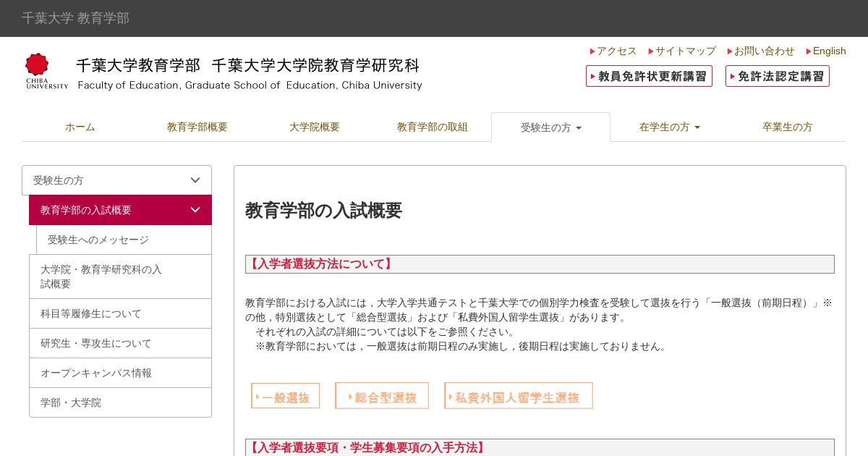Open the アクセス link
868x456 pixels.
(613, 51)
